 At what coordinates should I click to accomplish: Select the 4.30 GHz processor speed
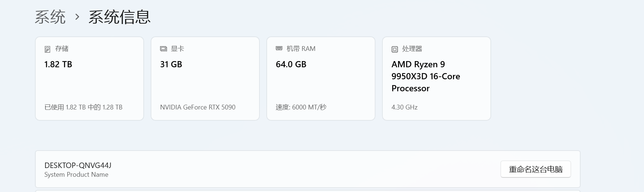coord(404,107)
